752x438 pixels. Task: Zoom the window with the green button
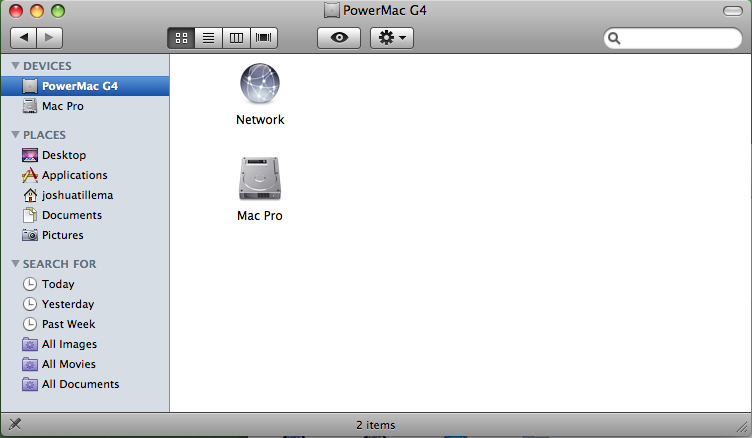click(x=58, y=11)
